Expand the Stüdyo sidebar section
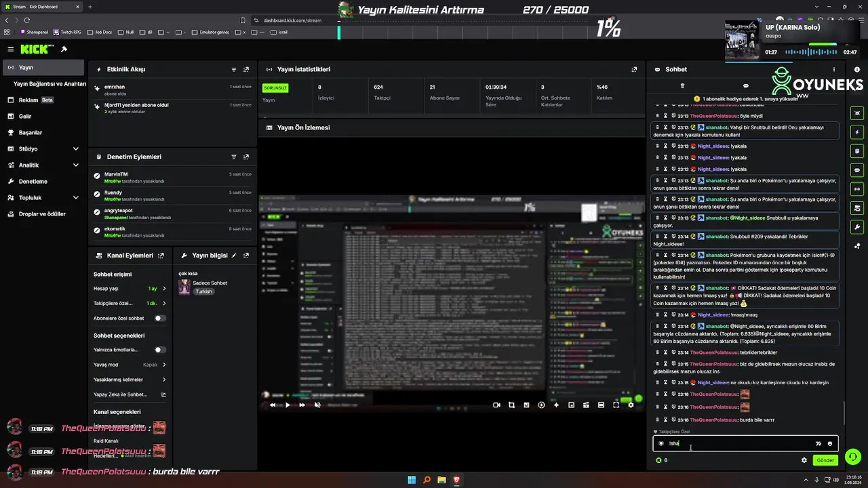868x488 pixels. (44, 149)
